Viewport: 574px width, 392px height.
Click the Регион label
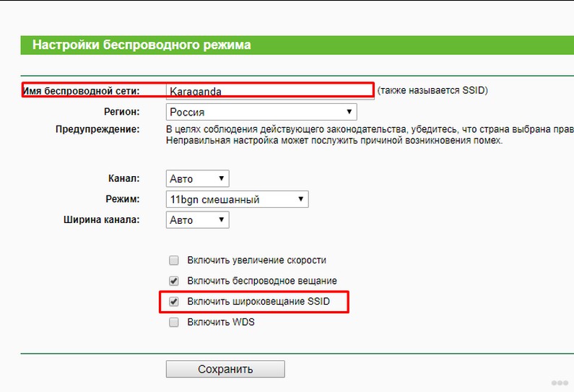point(122,112)
